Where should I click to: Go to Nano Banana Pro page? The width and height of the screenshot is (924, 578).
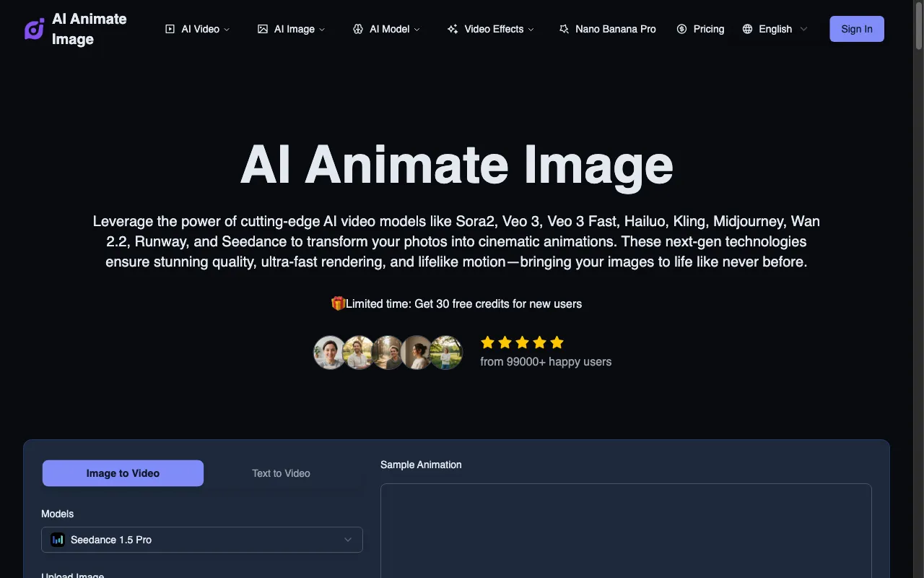(x=608, y=29)
